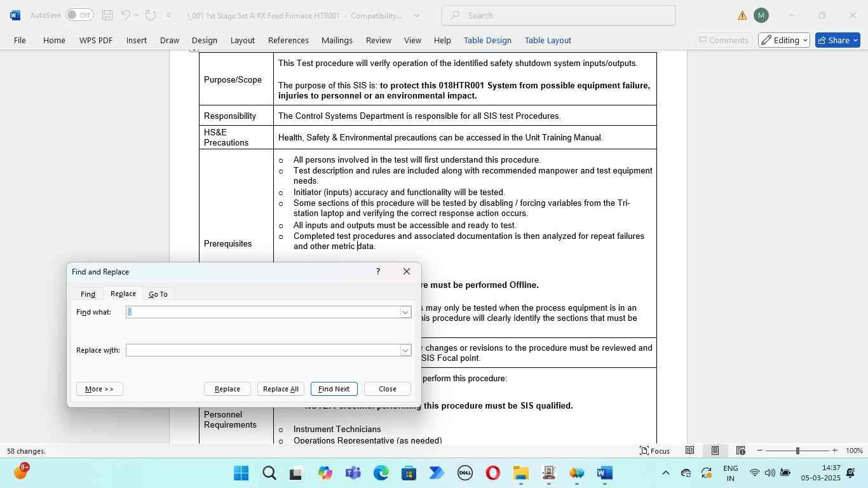Click the Replace All button
This screenshot has width=868, height=488.
[281, 389]
